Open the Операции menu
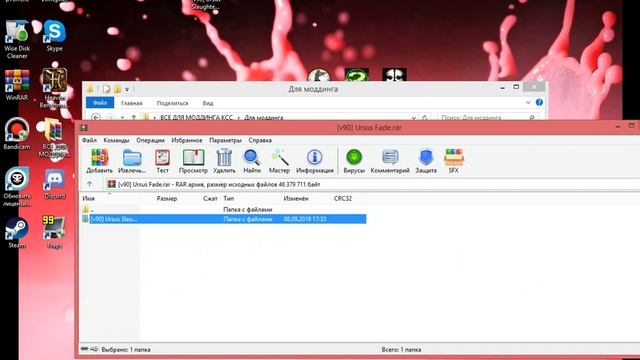 [150, 140]
